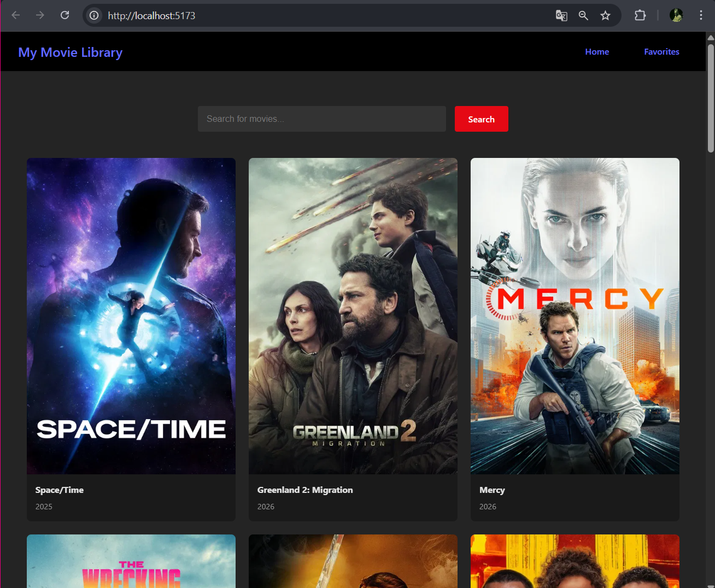Go to the Home nav link
This screenshot has width=715, height=588.
click(597, 52)
